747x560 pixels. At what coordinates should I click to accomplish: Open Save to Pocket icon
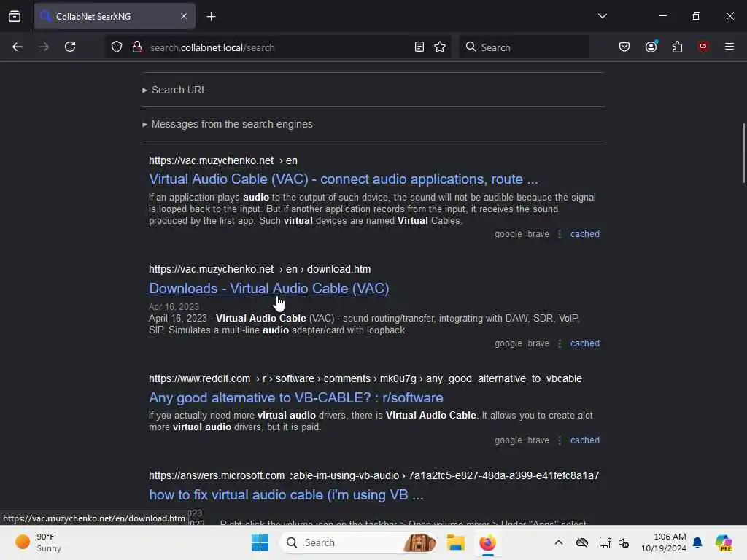[x=624, y=47]
